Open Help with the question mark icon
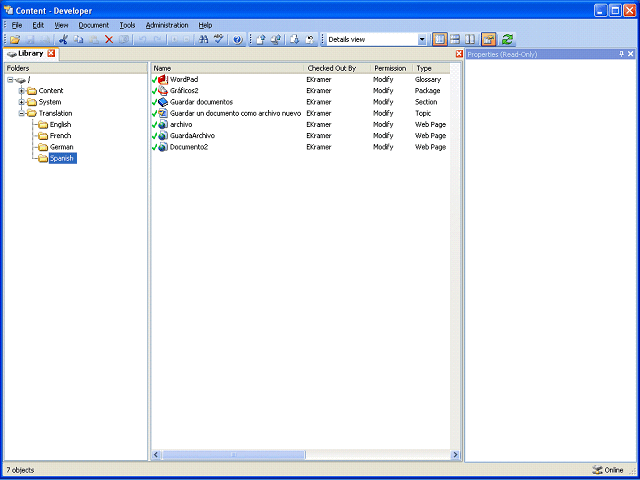This screenshot has width=640, height=480. click(x=238, y=40)
